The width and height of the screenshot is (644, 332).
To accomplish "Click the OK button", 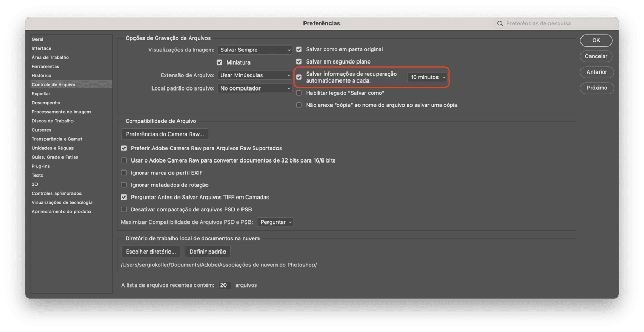I will tap(596, 40).
